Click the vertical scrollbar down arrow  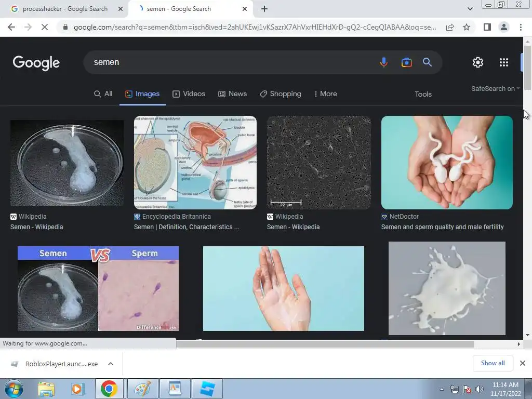527,335
